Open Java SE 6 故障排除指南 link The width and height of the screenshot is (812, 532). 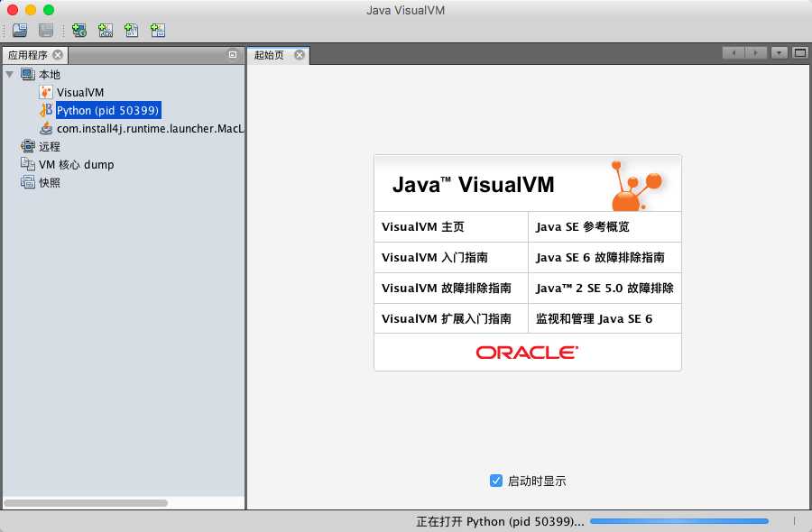(600, 257)
